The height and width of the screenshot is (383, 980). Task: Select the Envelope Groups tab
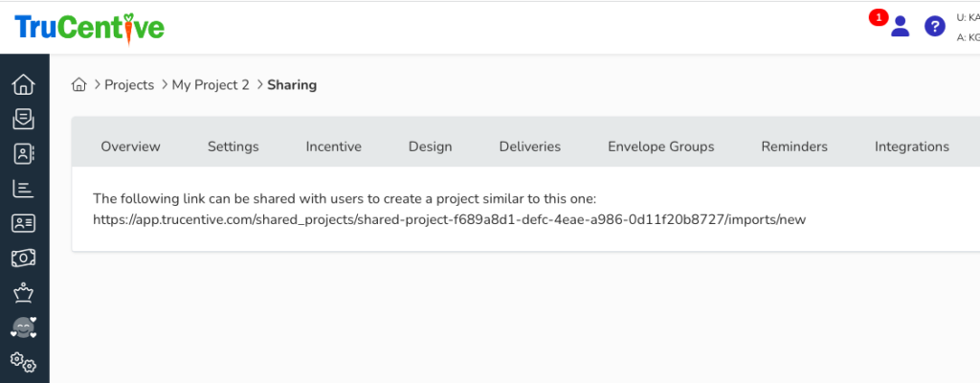660,146
